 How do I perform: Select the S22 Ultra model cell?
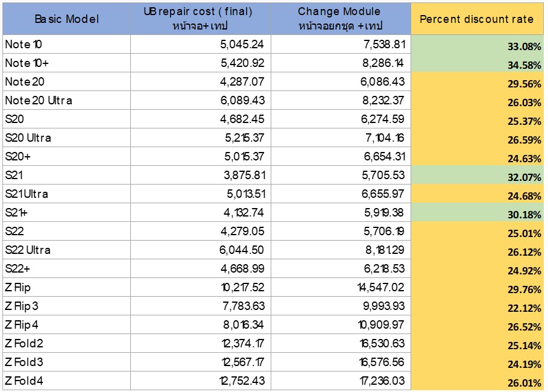click(66, 250)
